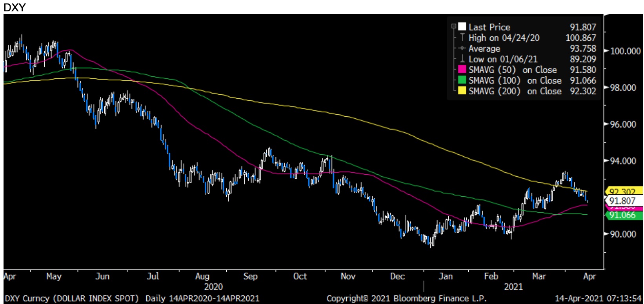Image resolution: width=644 pixels, height=304 pixels.
Task: Click the white 91.807 last price tag
Action: tap(623, 201)
